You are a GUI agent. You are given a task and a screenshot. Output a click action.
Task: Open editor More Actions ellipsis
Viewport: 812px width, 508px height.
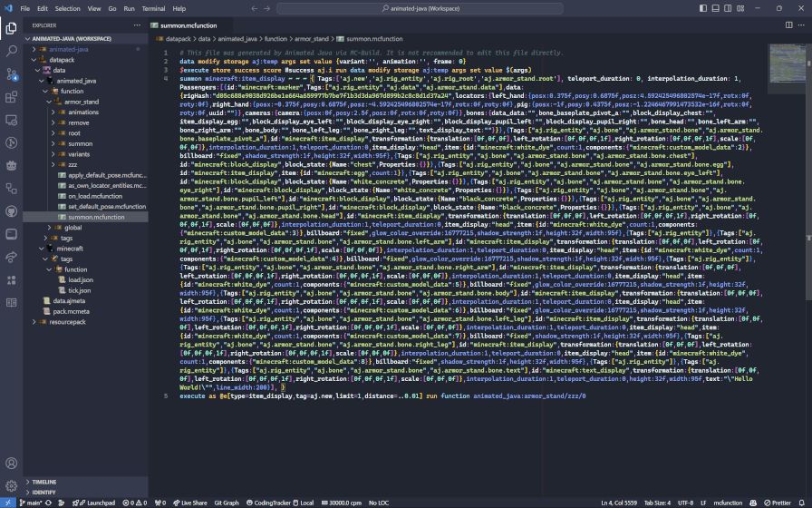(x=802, y=24)
